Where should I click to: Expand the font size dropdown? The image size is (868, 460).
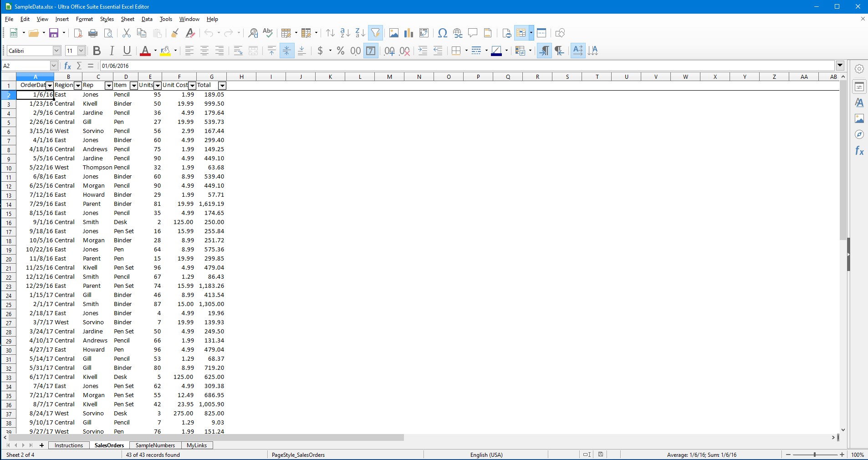[x=81, y=51]
